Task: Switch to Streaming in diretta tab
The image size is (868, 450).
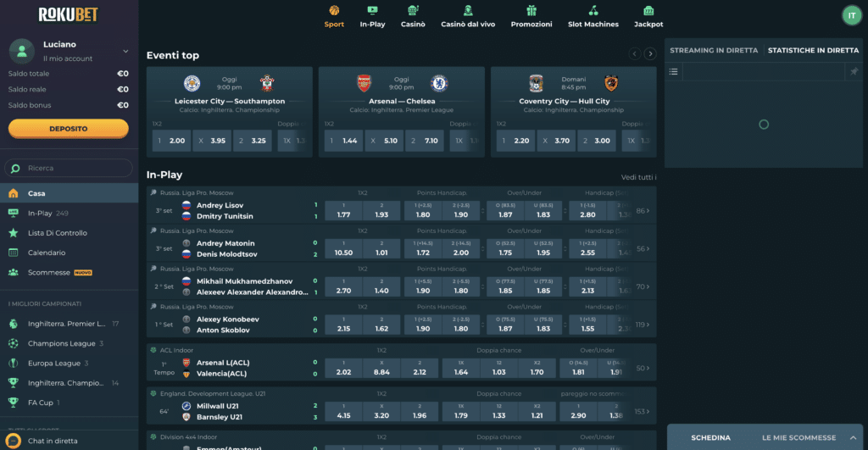Action: (714, 51)
